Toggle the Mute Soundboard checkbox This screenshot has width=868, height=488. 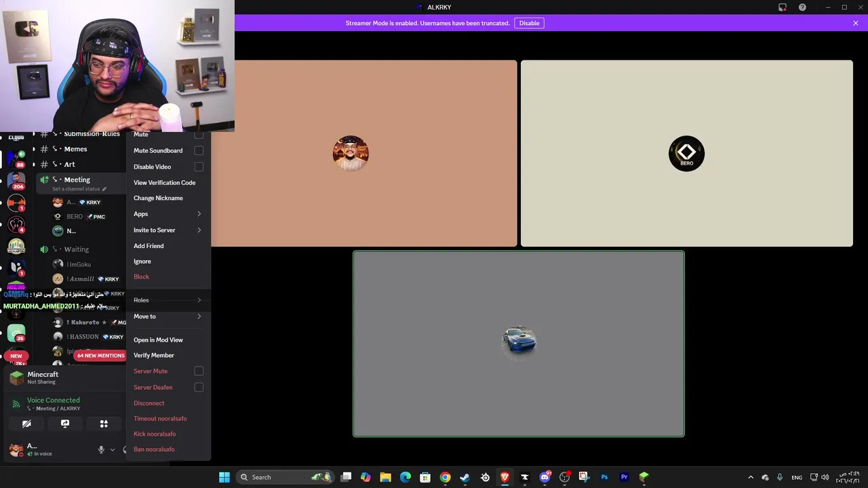pos(199,150)
